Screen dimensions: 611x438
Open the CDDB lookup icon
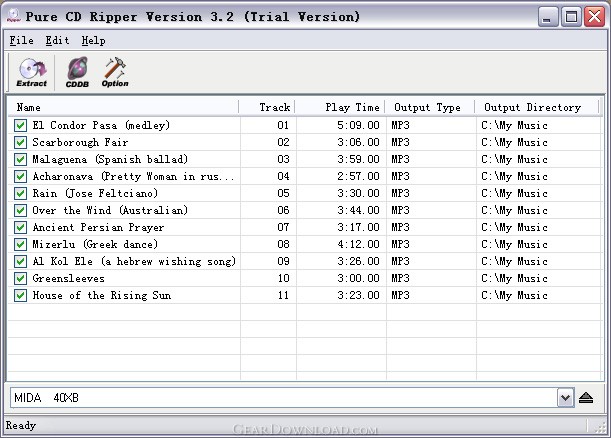tap(77, 73)
